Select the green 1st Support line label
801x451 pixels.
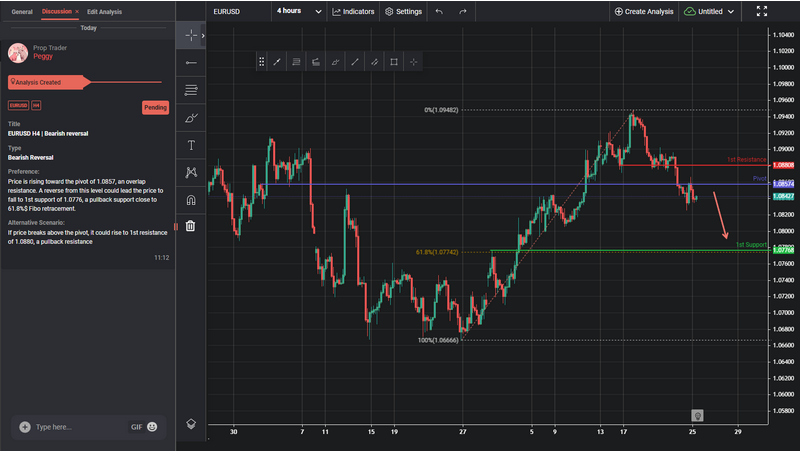tap(751, 245)
